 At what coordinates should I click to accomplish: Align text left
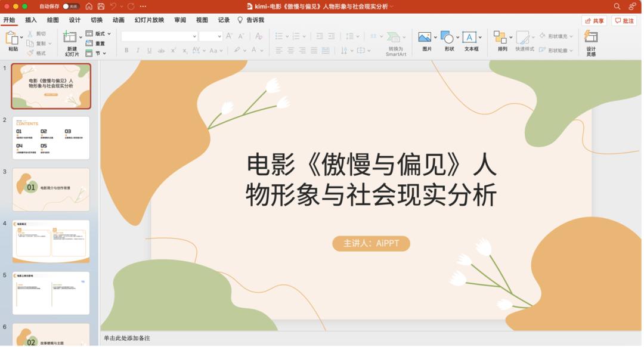279,51
